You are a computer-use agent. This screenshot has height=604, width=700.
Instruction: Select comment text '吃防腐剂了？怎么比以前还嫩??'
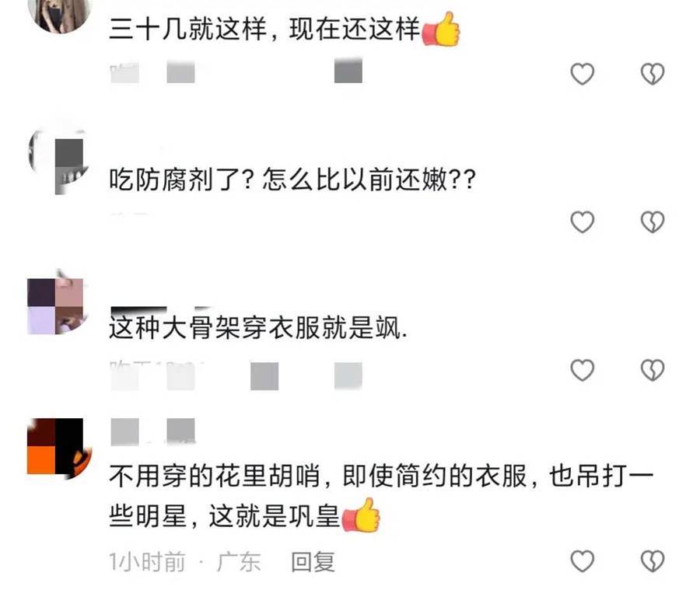point(293,180)
